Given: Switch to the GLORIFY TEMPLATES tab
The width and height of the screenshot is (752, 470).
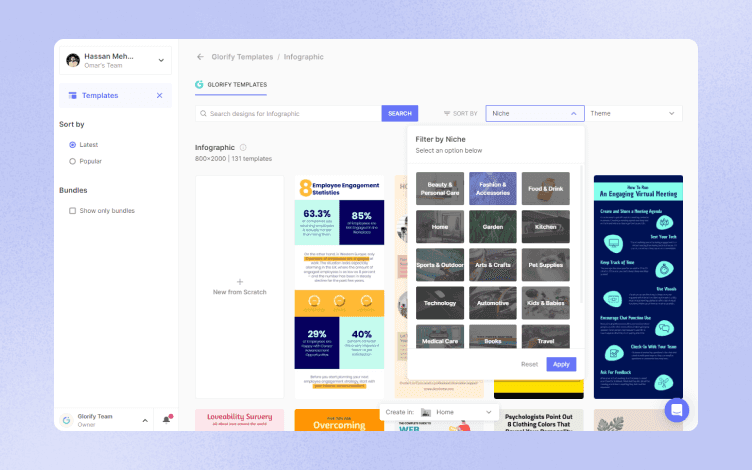Looking at the screenshot, I should 231,85.
